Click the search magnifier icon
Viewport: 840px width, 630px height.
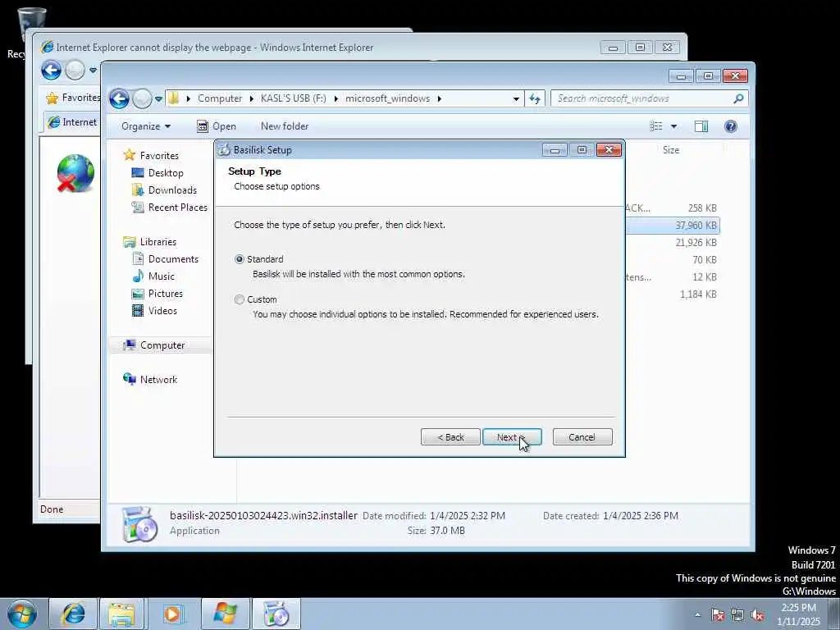point(738,98)
